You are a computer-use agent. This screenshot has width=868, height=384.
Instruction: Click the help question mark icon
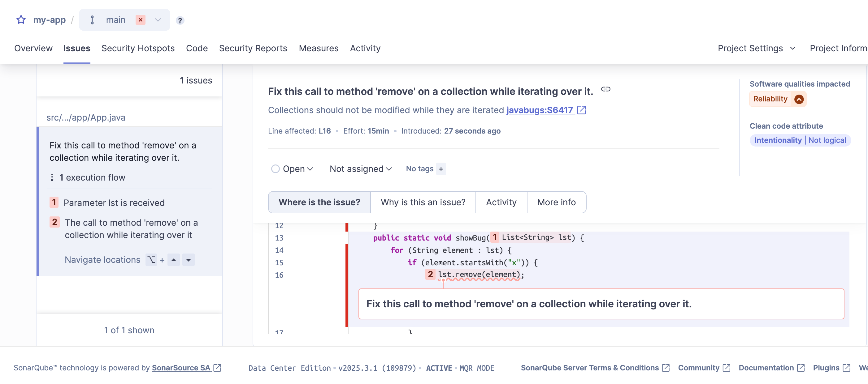point(180,20)
